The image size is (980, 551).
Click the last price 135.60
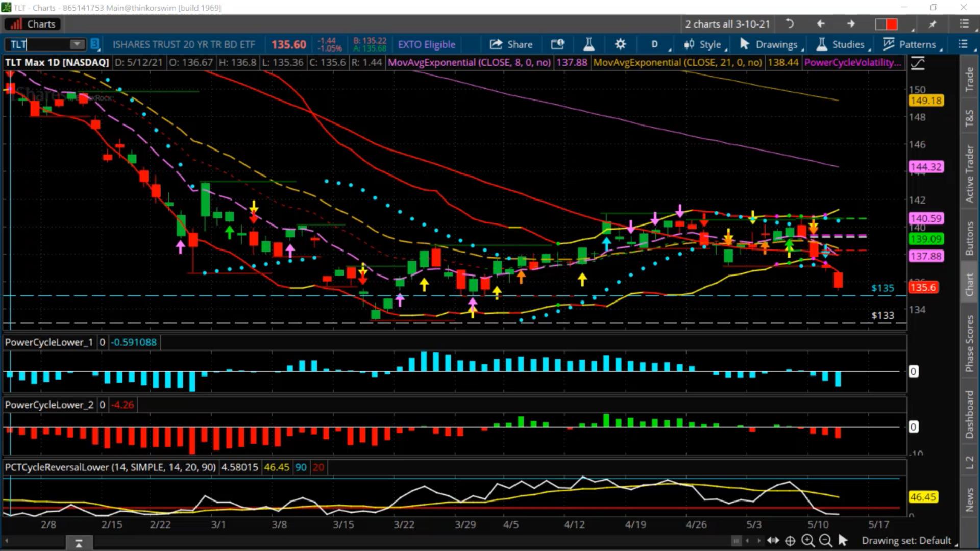(288, 44)
